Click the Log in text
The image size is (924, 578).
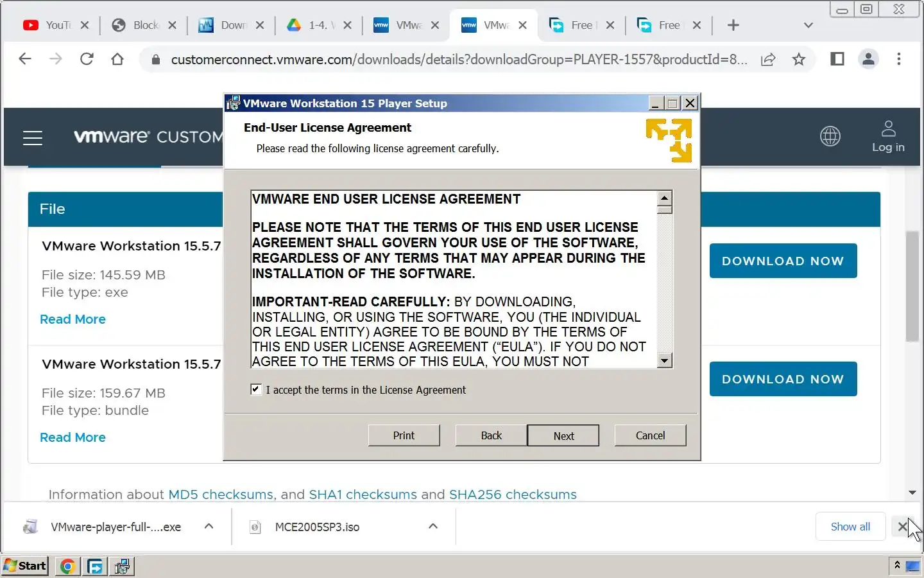point(888,147)
